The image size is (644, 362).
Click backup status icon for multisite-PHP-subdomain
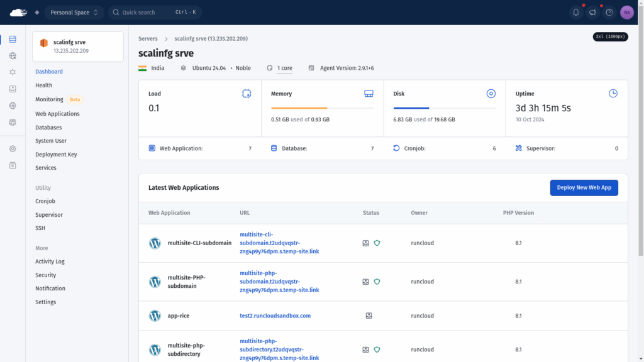click(365, 282)
